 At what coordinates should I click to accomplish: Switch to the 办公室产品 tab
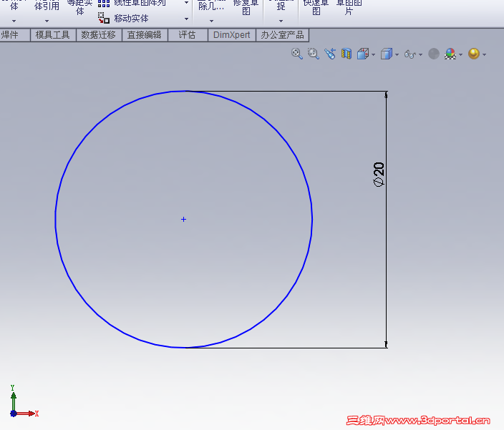pyautogui.click(x=282, y=34)
